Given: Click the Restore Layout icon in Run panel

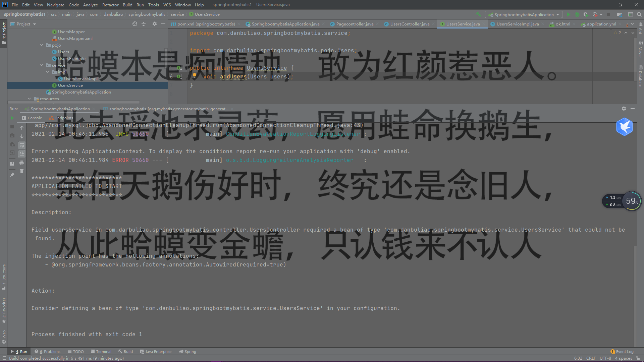Looking at the screenshot, I should coord(12,164).
